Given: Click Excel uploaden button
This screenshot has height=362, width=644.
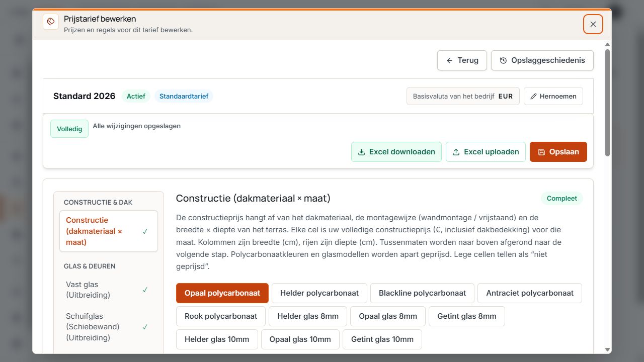Looking at the screenshot, I should click(x=486, y=152).
